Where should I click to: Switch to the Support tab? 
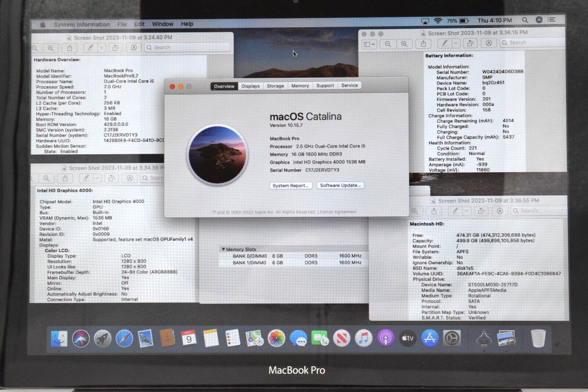coord(325,85)
